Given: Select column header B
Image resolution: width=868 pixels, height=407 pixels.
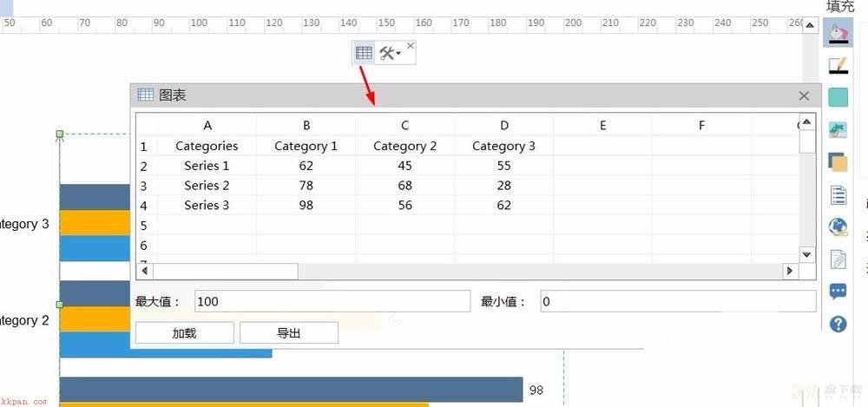Looking at the screenshot, I should coord(306,126).
